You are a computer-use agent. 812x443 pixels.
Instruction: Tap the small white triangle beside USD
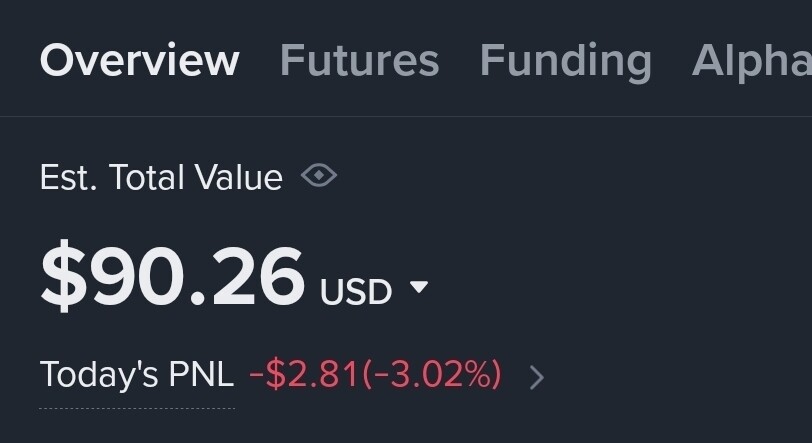(418, 289)
